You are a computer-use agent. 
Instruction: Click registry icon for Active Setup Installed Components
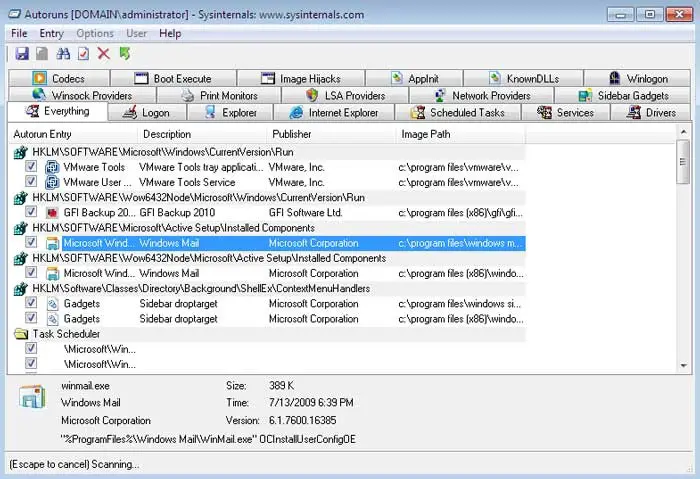[21, 228]
